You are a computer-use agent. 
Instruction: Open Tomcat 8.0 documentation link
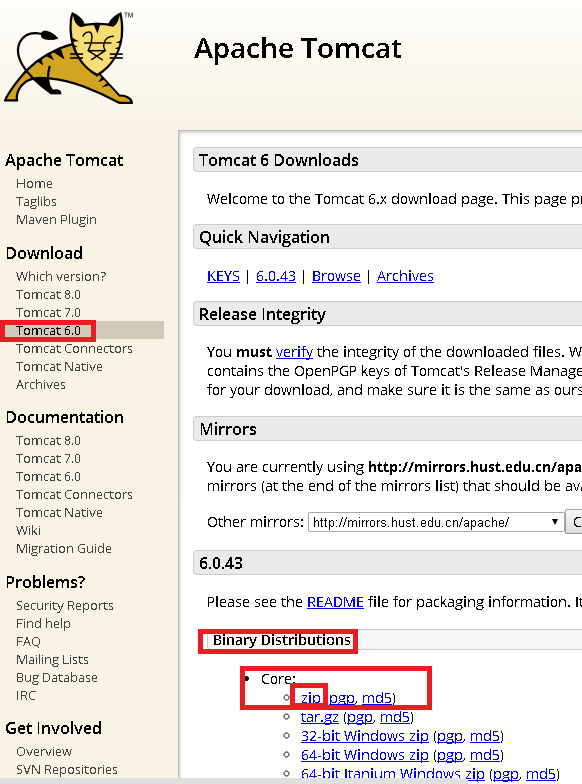pos(48,440)
